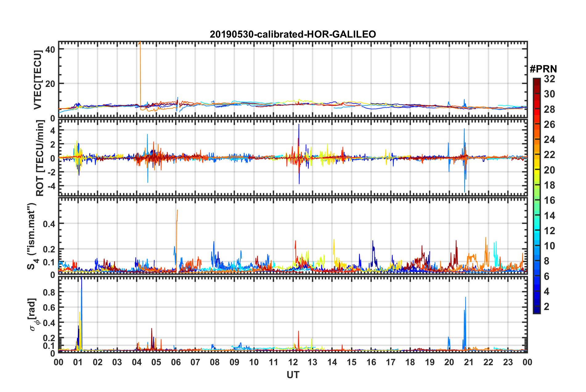Click the plot title 20190530-calibrated-HOR-GALILEO
Image resolution: width=586 pixels, height=392 pixels.
[x=293, y=34]
